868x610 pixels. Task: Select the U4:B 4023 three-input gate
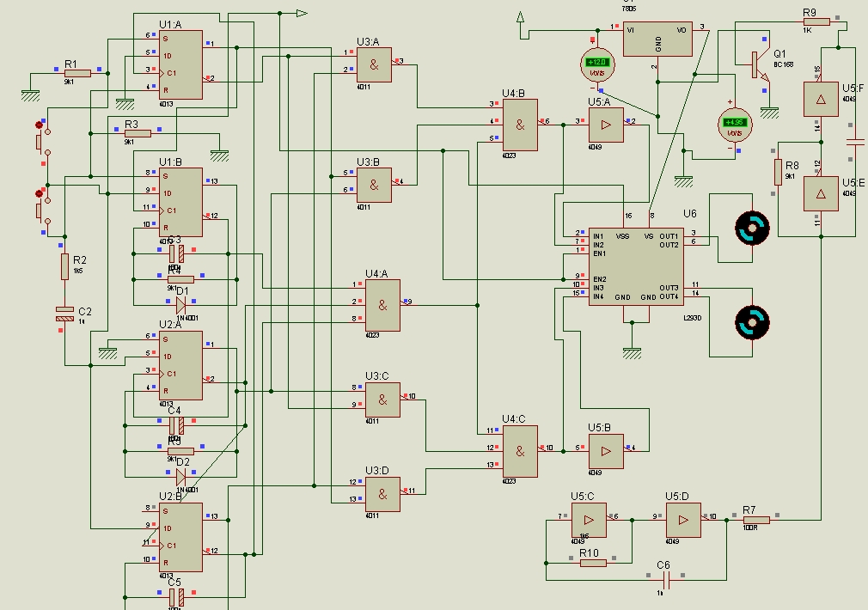pos(520,125)
